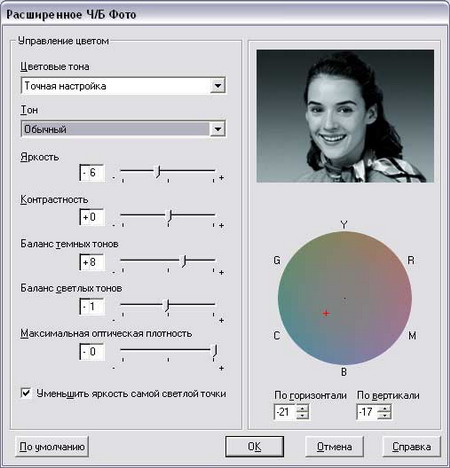
Task: Increase По горизонтали with up arrow
Action: click(302, 408)
